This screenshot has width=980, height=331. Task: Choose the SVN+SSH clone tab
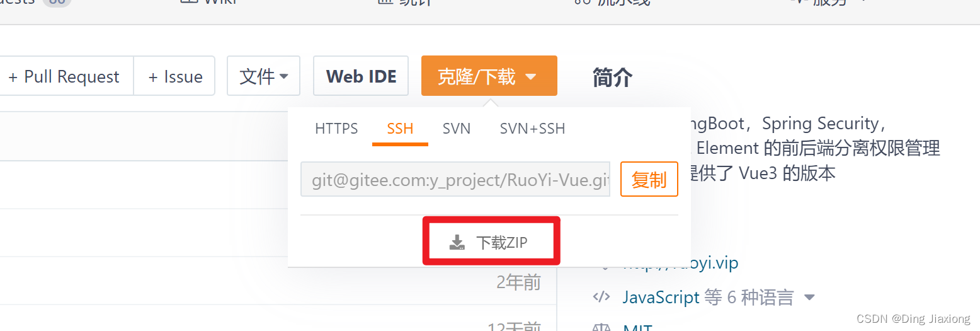click(x=532, y=129)
